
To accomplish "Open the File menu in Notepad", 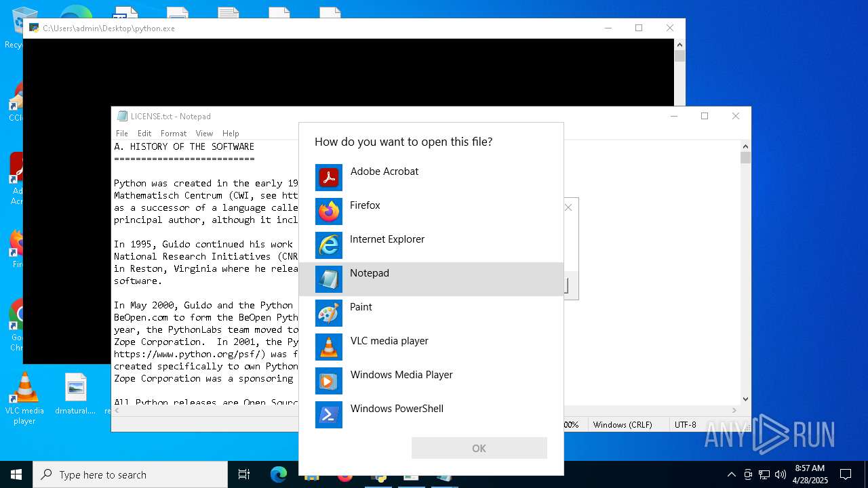I will (122, 134).
